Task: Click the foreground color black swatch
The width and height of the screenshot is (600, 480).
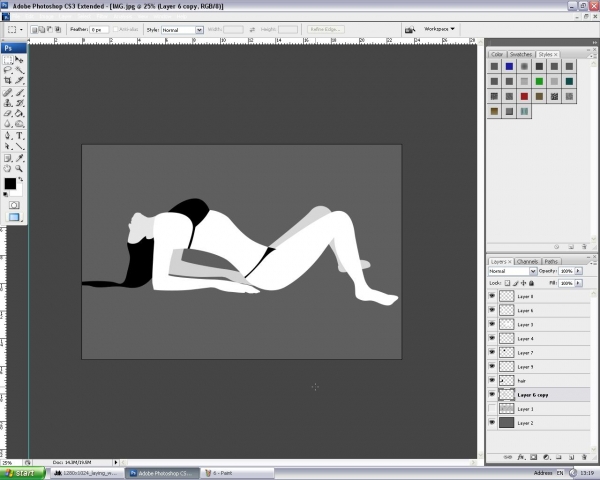Action: click(10, 184)
